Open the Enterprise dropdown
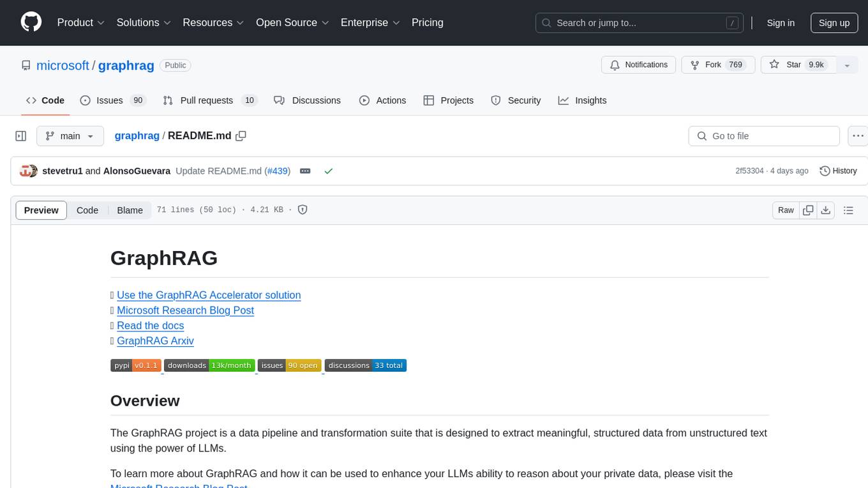 pyautogui.click(x=370, y=22)
